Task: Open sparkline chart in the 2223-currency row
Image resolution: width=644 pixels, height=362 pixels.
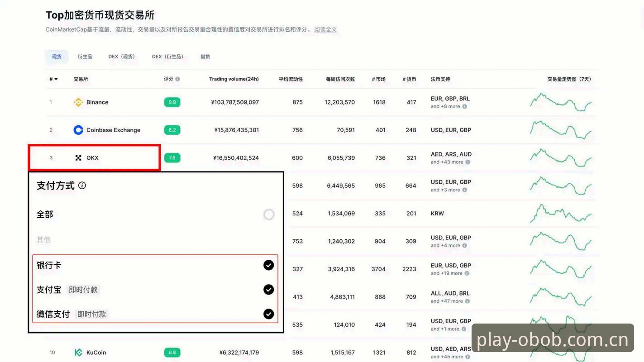Action: pos(561,269)
